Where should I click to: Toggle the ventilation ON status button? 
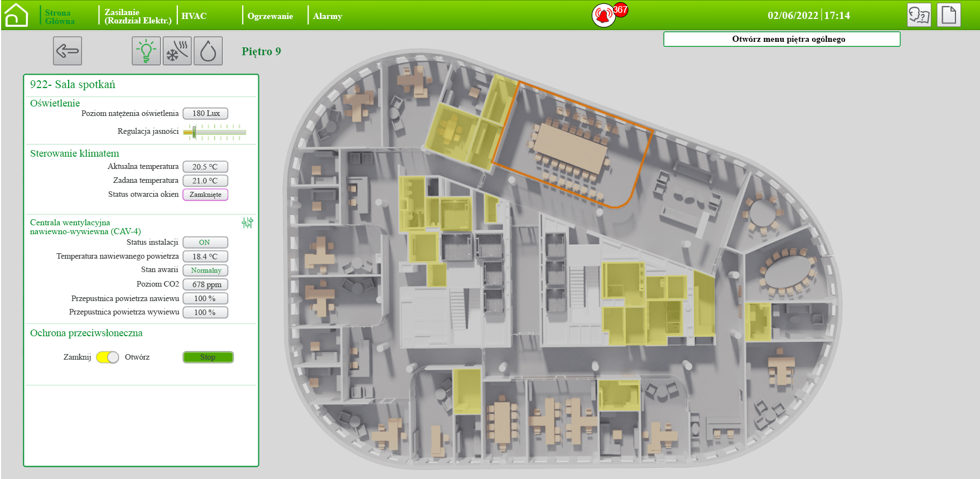tap(205, 243)
